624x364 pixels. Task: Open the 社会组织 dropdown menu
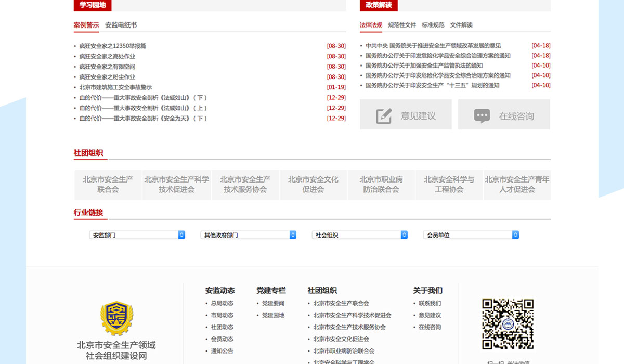coord(360,235)
